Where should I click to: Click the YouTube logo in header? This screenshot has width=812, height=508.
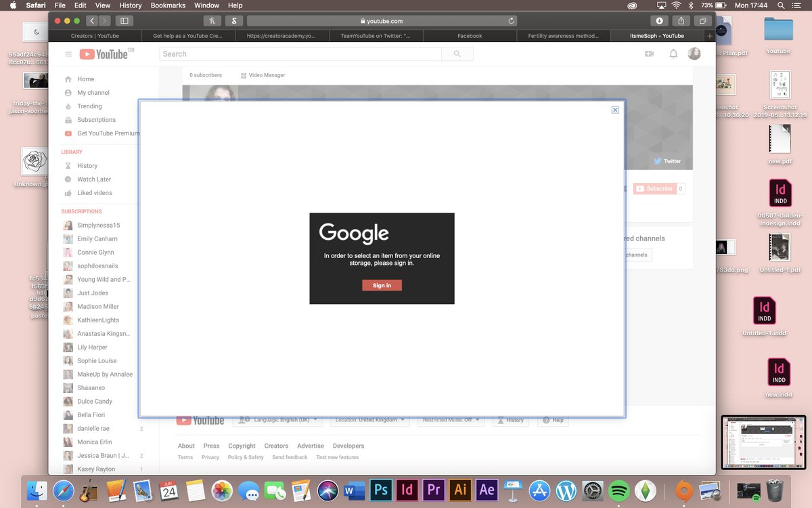click(104, 54)
